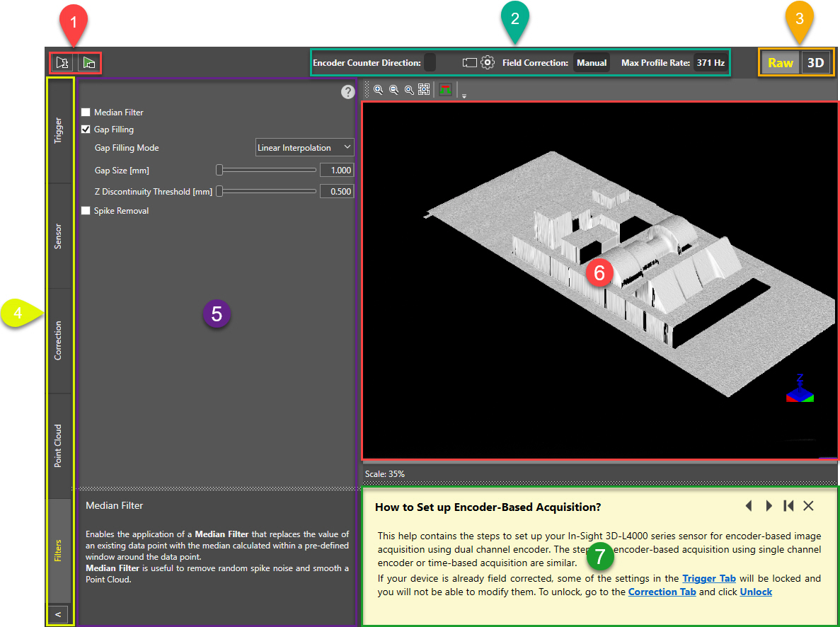The image size is (840, 627).
Task: Open the help question mark icon
Action: coord(347,92)
